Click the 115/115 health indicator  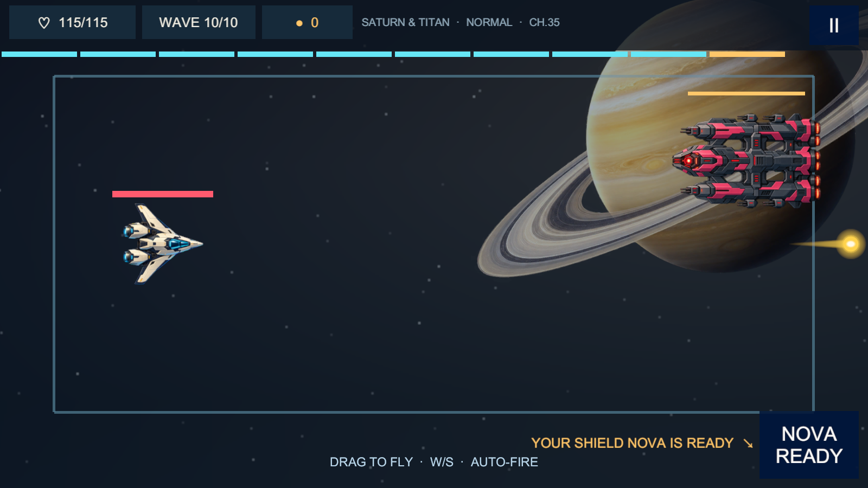[x=72, y=22]
